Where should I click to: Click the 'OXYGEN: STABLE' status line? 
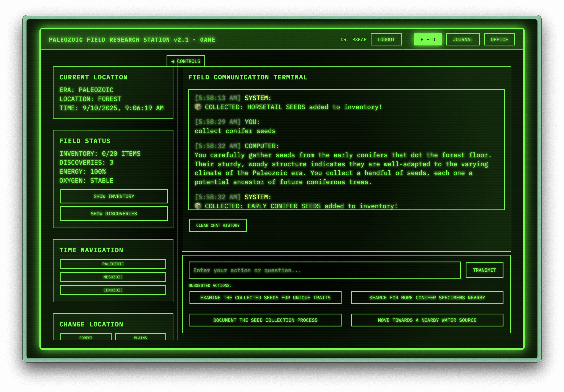pos(86,181)
